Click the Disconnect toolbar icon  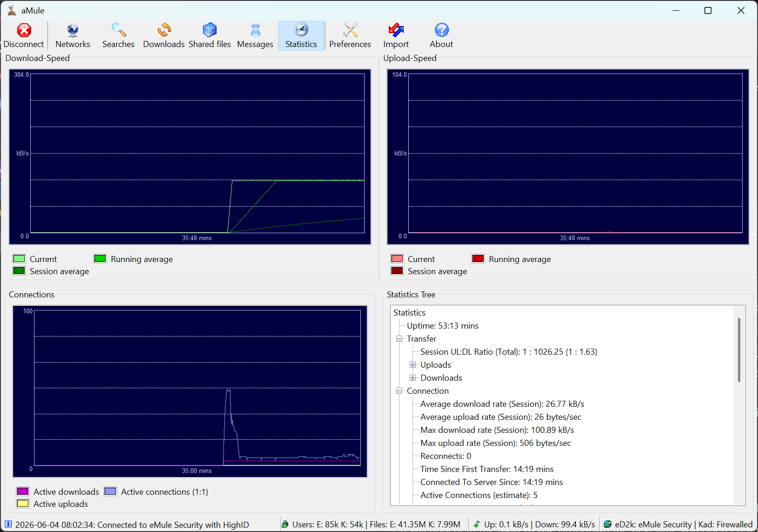[24, 36]
